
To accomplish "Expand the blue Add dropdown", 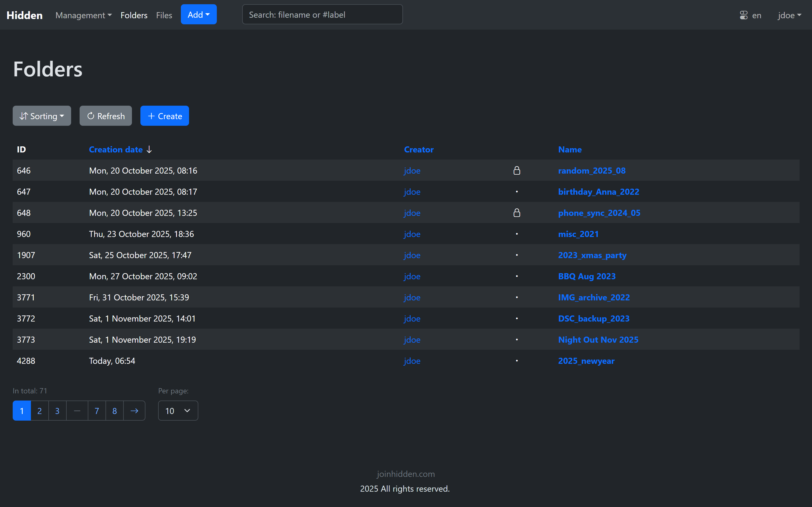I will [199, 15].
